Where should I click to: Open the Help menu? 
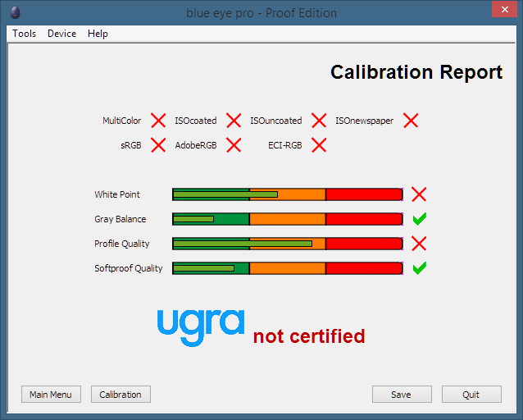coord(98,34)
